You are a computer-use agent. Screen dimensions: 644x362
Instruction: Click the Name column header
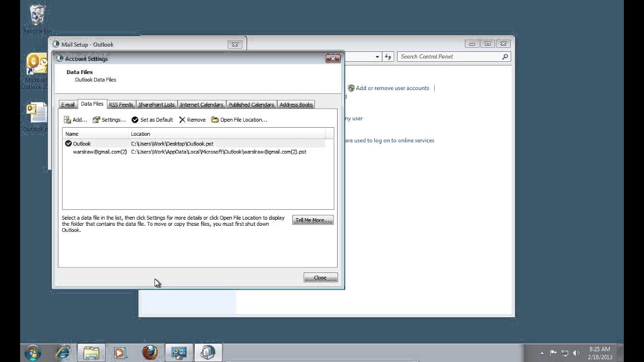(x=96, y=134)
